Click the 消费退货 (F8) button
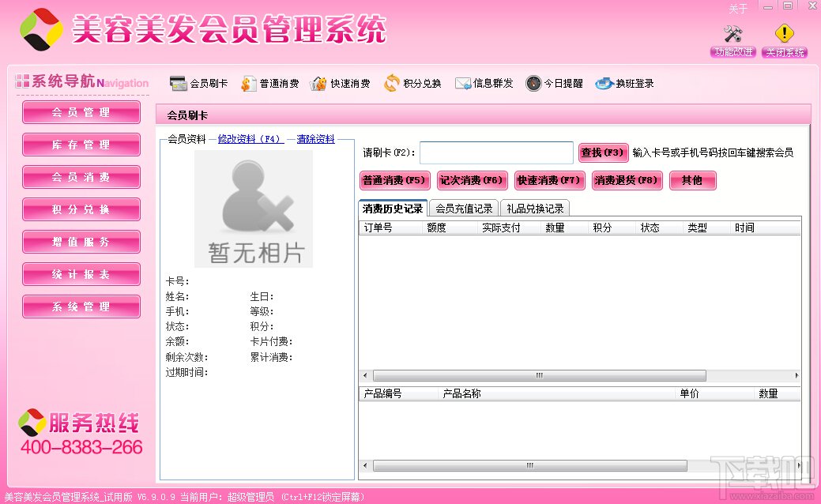Screen dimensions: 821x504 click(627, 181)
